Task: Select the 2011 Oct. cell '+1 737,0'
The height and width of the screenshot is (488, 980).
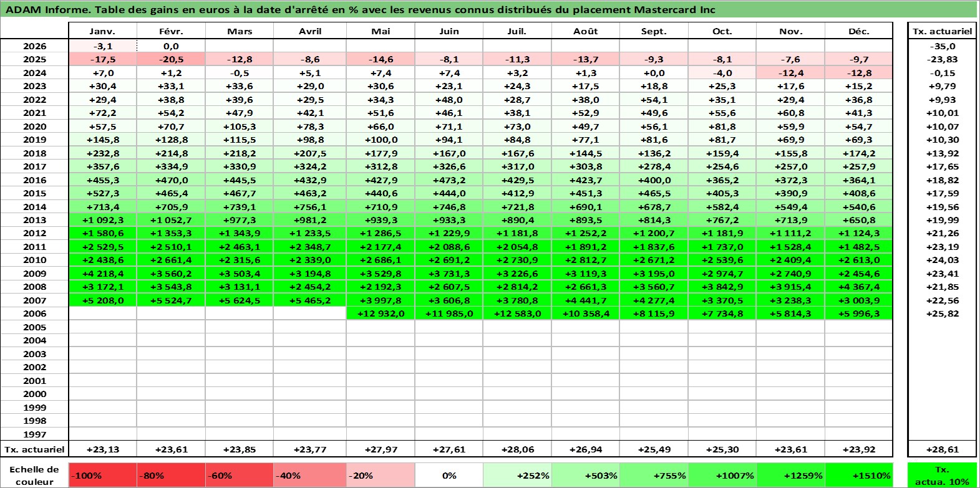Action: [x=722, y=247]
